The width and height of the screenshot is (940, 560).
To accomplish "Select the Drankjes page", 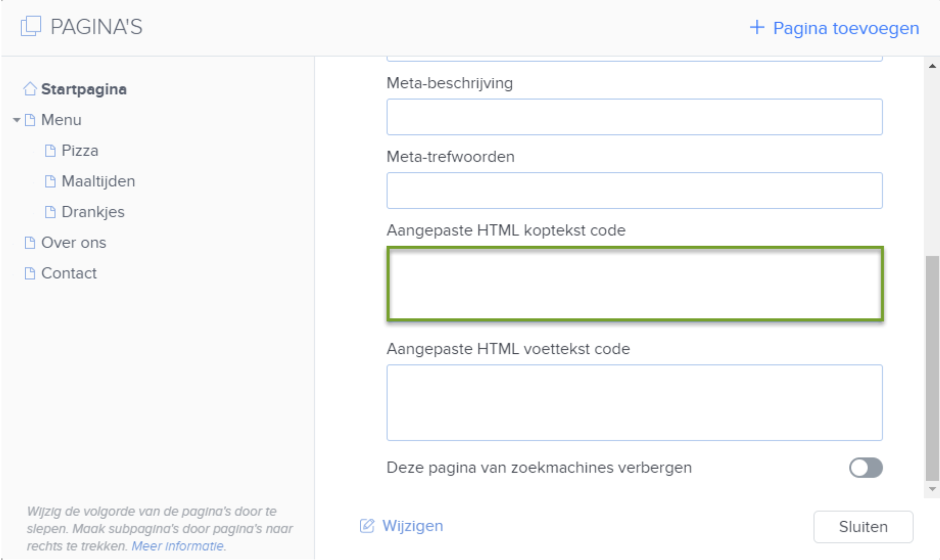I will point(93,212).
